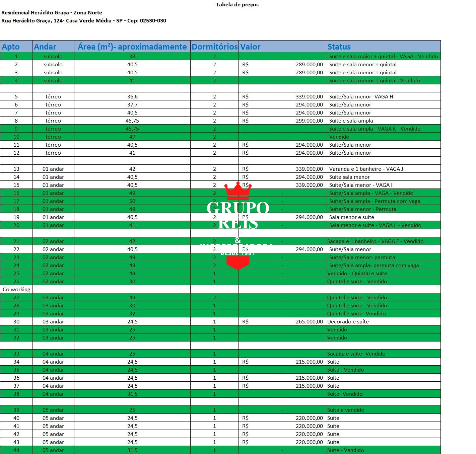476x454 pixels.
Task: Click the 294.000,00 price for apartment 22
Action: point(309,249)
